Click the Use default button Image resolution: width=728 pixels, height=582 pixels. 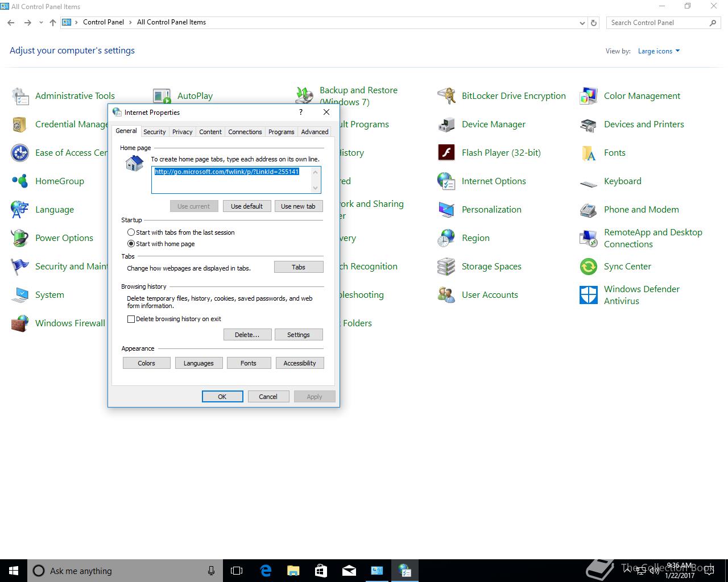click(x=247, y=206)
